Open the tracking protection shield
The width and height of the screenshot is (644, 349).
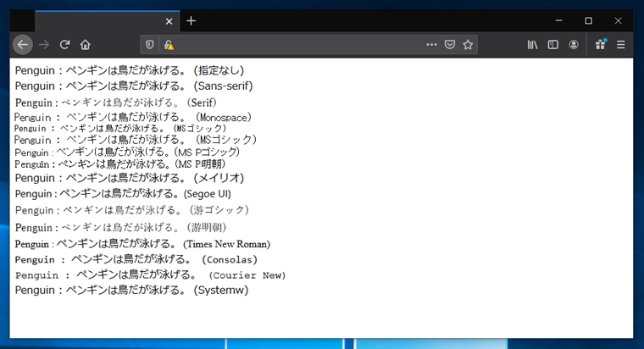click(x=150, y=45)
